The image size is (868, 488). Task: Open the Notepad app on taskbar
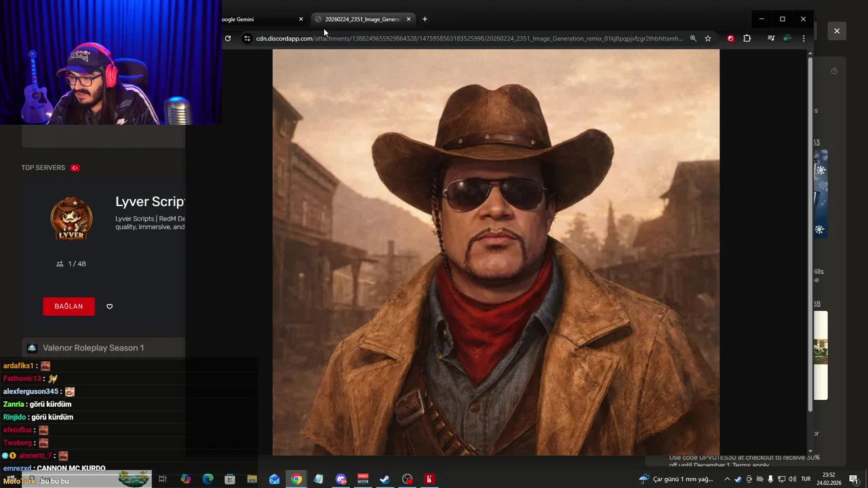318,479
